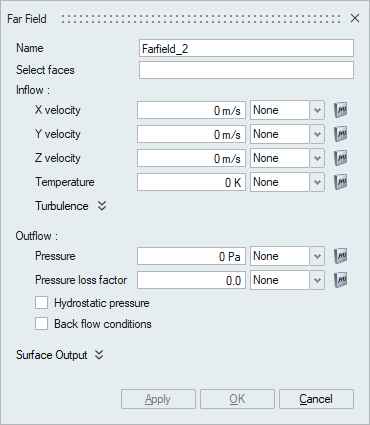Viewport: 370px width, 425px height.
Task: Open function editor for Pressure loss factor
Action: click(x=341, y=280)
